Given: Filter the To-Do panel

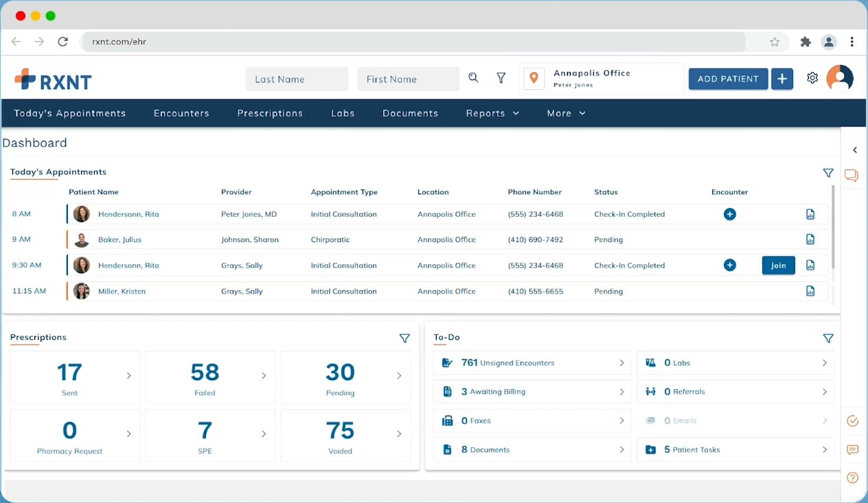Looking at the screenshot, I should 828,338.
